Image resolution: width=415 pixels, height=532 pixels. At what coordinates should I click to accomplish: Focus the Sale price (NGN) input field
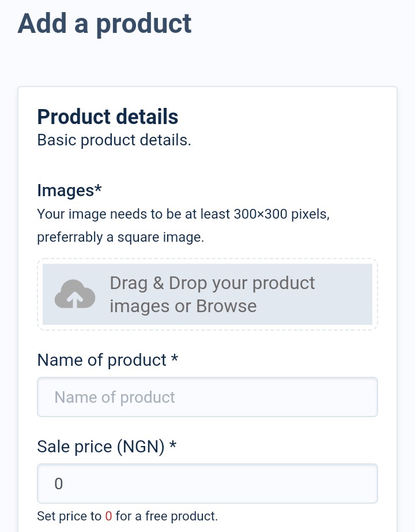point(207,484)
